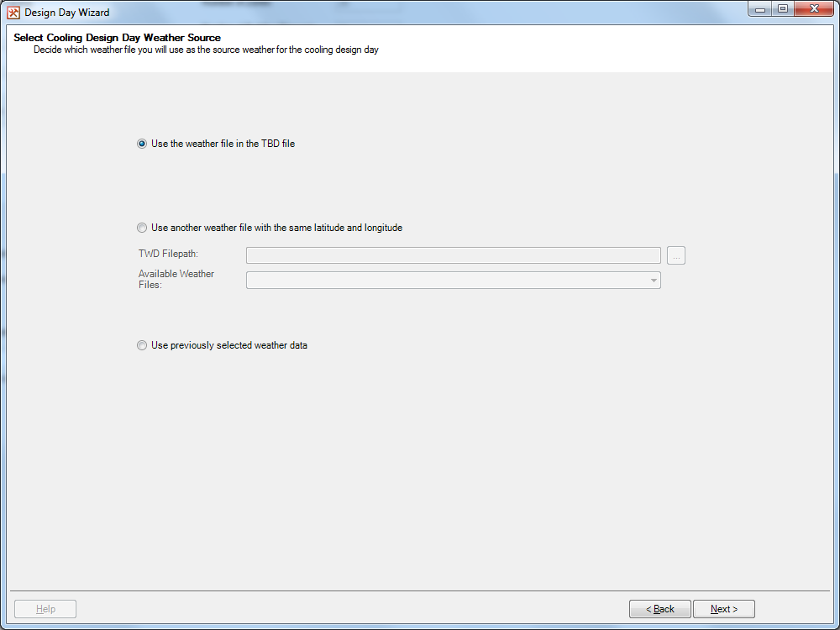Click the 'Decide which weather file' description text
840x630 pixels.
207,50
